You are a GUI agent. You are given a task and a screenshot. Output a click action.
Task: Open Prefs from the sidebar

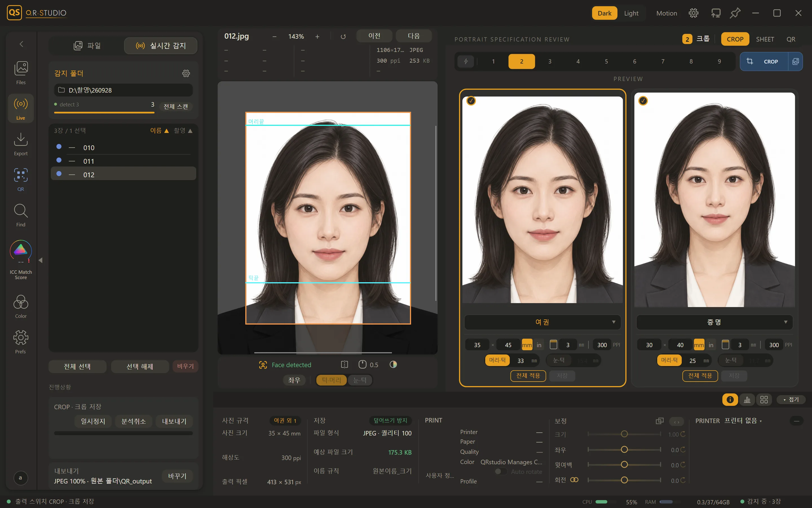tap(21, 342)
